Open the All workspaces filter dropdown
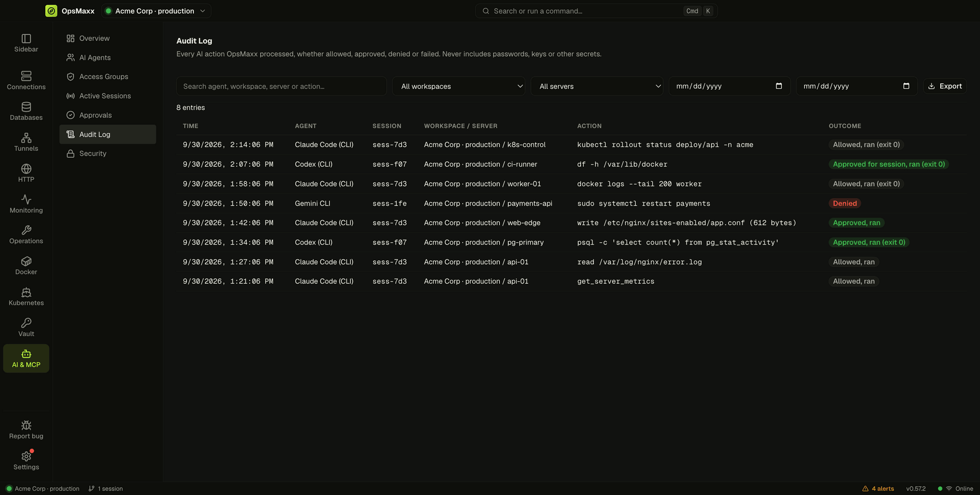The image size is (980, 495). 459,86
